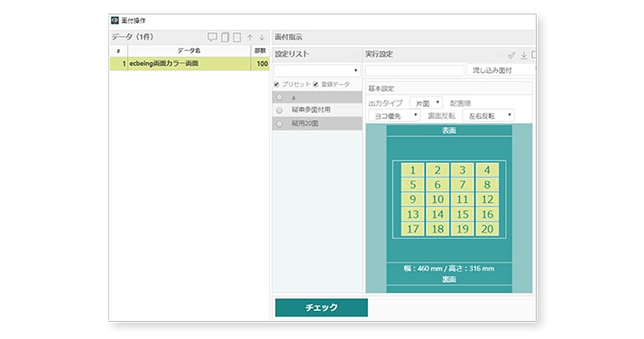Click the checkmark icon in 実行設定 header
This screenshot has height=339, width=644.
[511, 55]
